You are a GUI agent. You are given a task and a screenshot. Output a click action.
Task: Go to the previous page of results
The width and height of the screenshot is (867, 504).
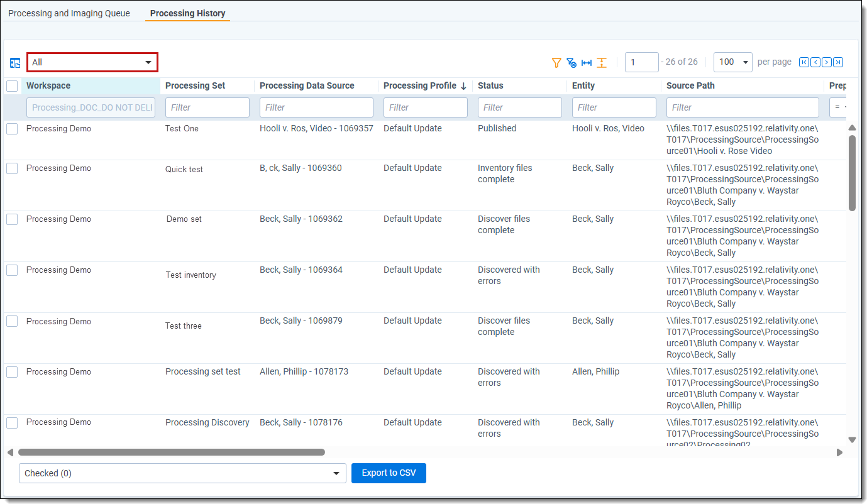815,62
